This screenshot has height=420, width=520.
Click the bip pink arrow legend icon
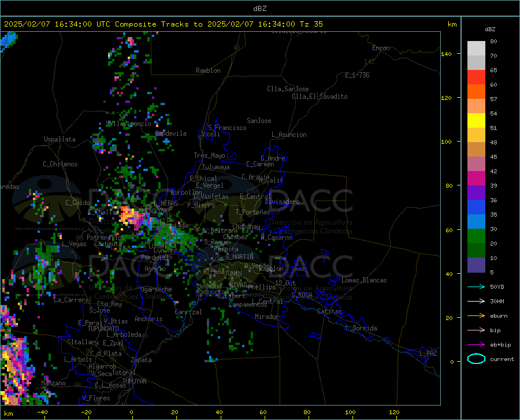pyautogui.click(x=476, y=330)
